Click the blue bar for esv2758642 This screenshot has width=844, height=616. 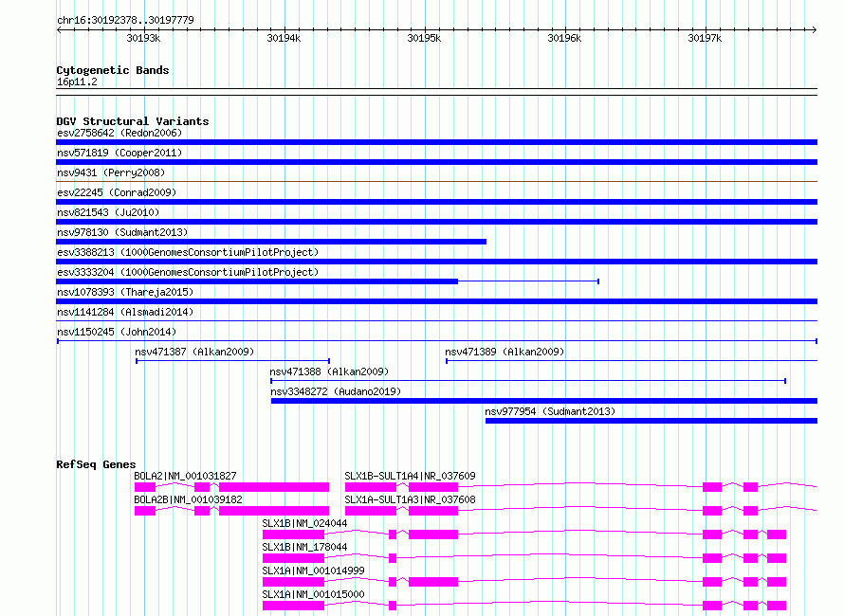click(436, 142)
